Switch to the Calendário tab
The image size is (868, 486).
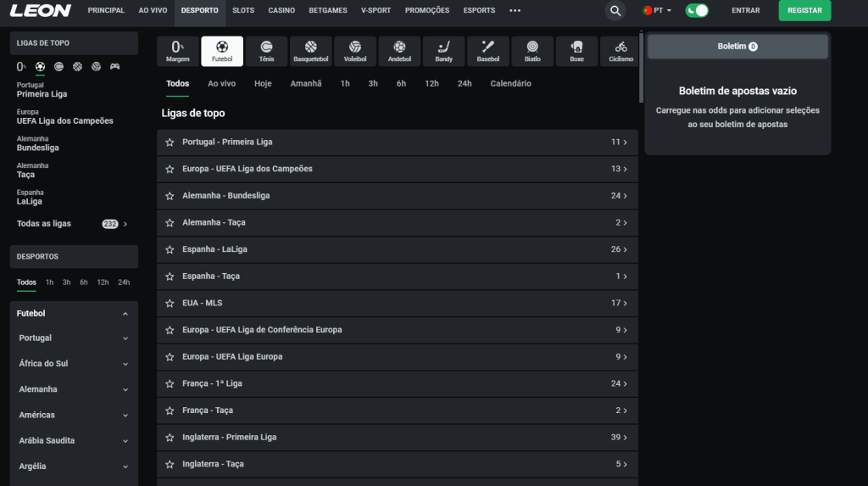tap(510, 84)
